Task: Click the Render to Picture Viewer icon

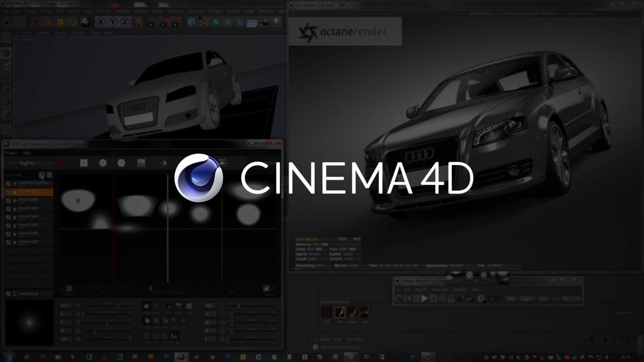Action: [164, 22]
